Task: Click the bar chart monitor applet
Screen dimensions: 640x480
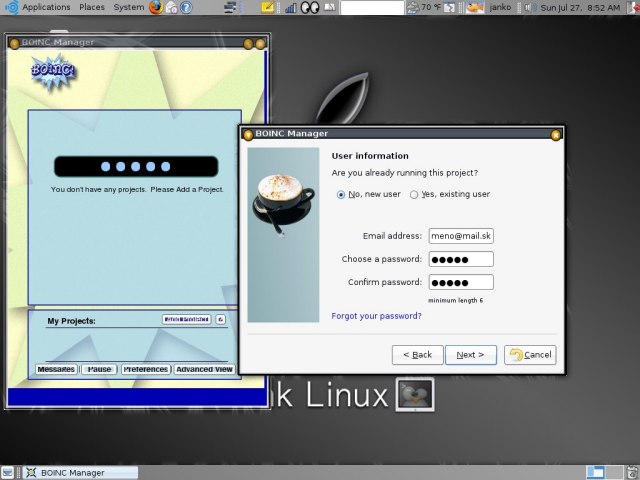Action: 291,7
